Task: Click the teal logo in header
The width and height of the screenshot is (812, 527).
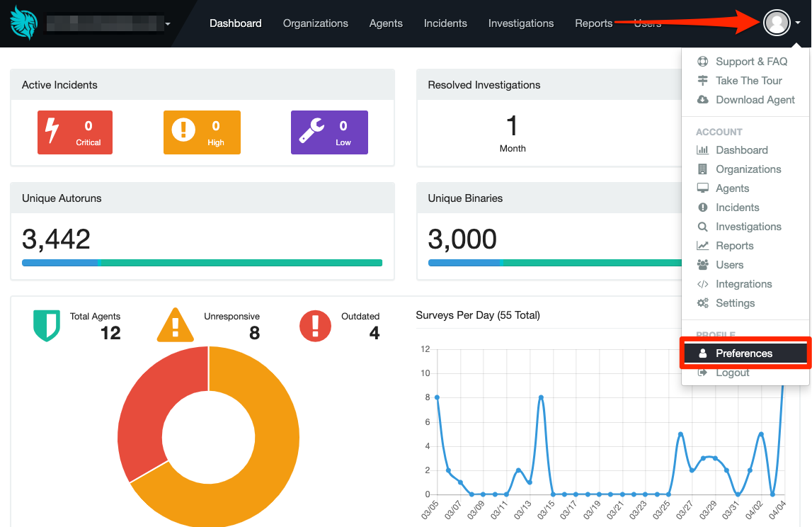Action: click(x=24, y=23)
